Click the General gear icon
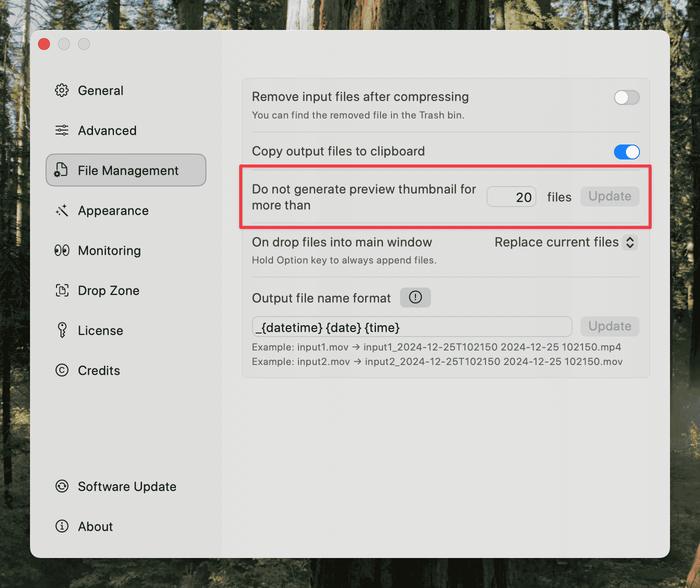The width and height of the screenshot is (700, 588). 62,90
